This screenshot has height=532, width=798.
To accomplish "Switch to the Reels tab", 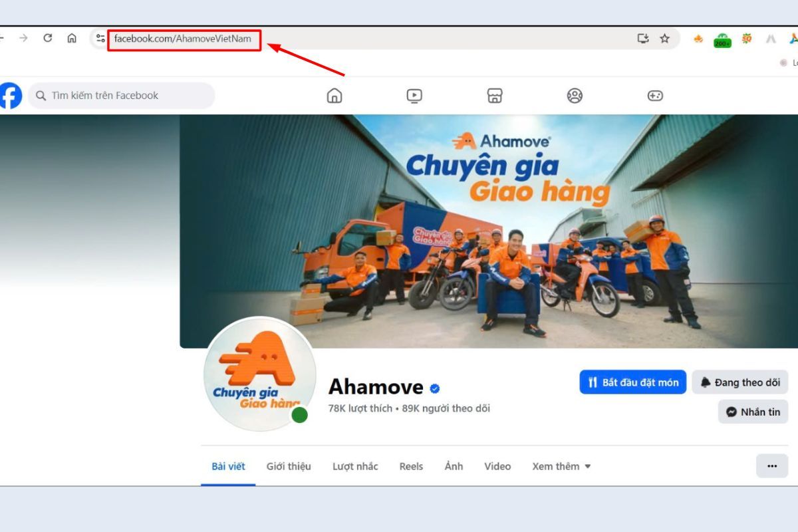I will click(x=411, y=466).
